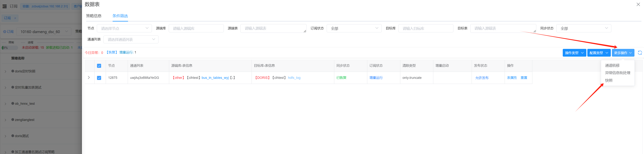The width and height of the screenshot is (644, 154).
Task: Expand row 12875 with the arrow icon
Action: tap(89, 78)
